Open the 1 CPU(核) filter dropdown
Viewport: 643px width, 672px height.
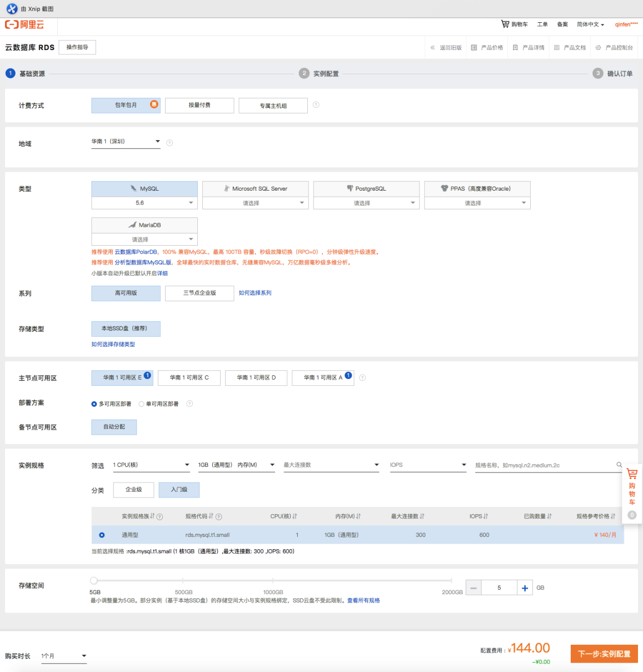152,465
